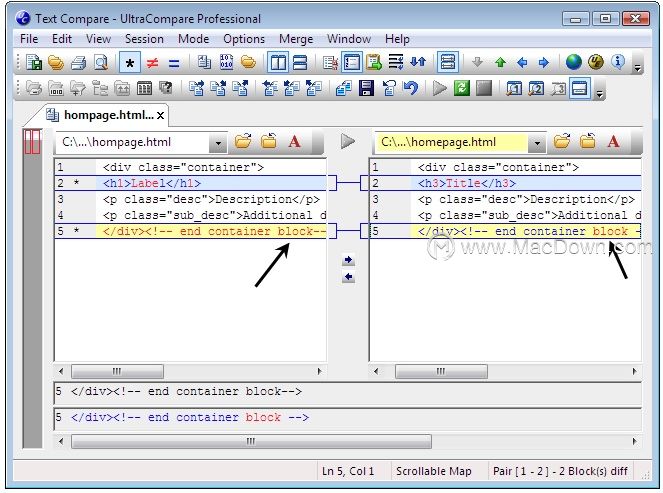
Task: Click right pane line 2 <h3>Title</h3>
Action: 506,183
